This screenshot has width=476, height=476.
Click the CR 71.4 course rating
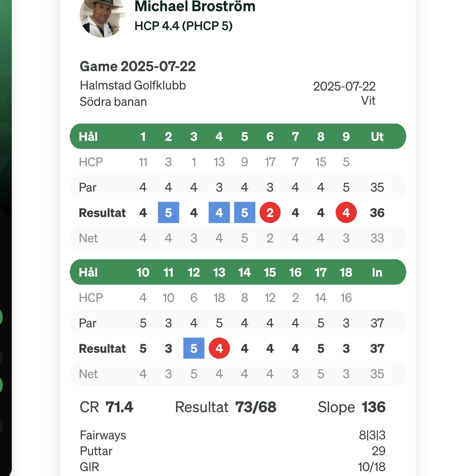(x=106, y=407)
